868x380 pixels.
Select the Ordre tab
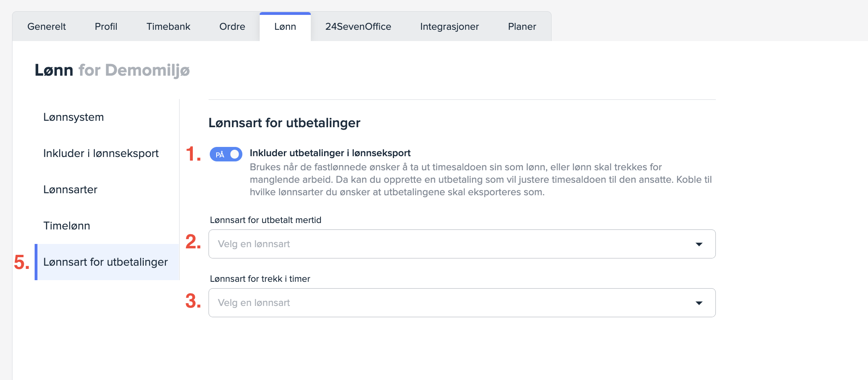point(232,27)
